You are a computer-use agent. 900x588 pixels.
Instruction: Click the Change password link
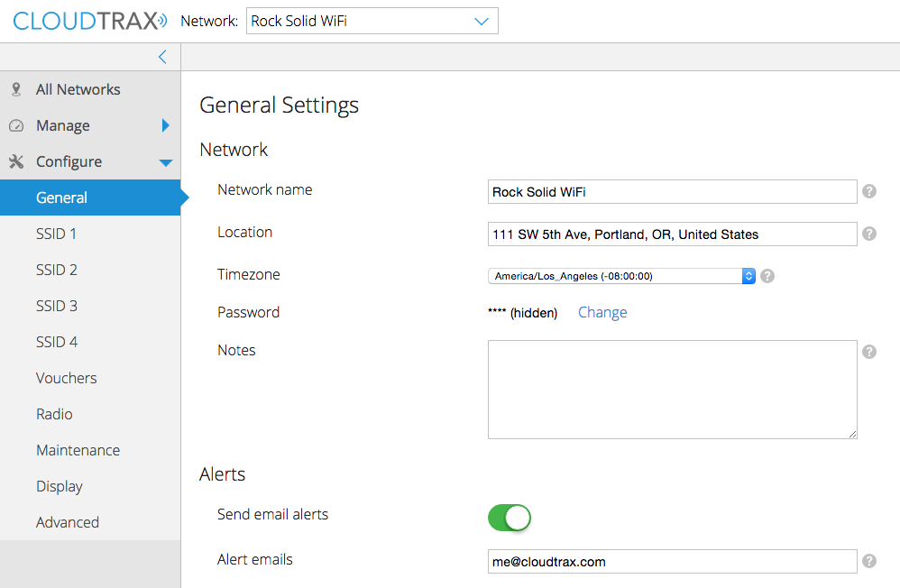click(x=602, y=312)
